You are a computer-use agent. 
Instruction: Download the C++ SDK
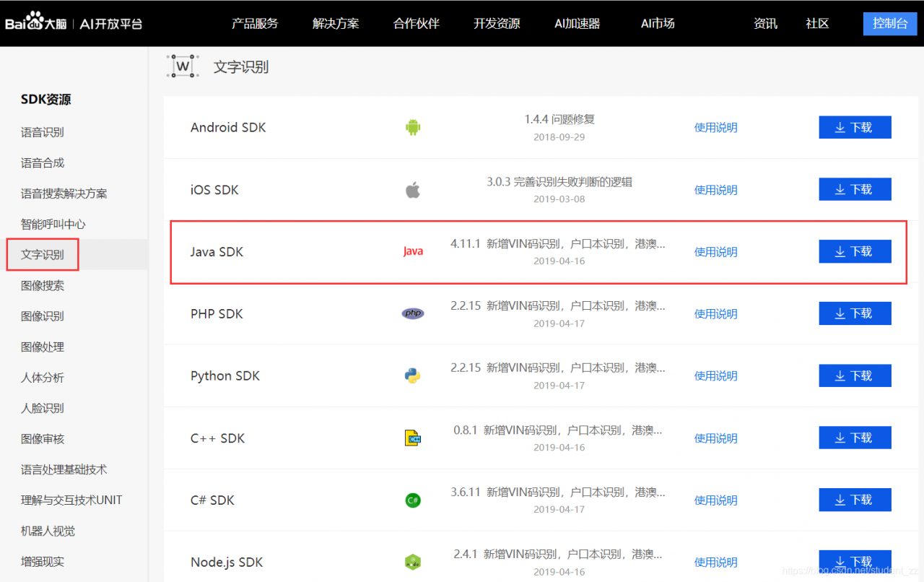point(855,438)
